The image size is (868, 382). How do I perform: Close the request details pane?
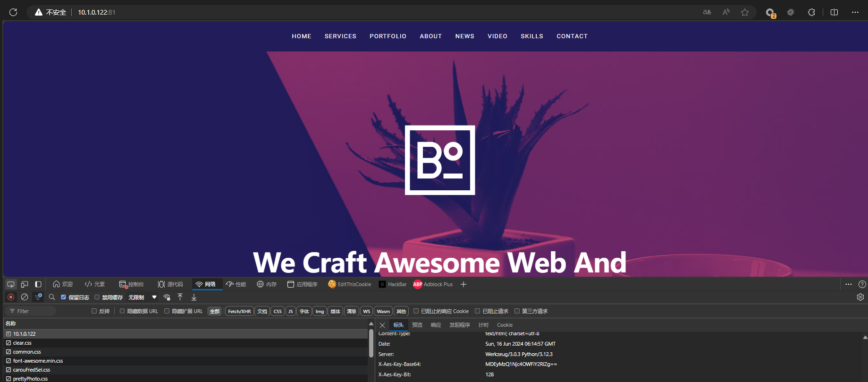(382, 325)
